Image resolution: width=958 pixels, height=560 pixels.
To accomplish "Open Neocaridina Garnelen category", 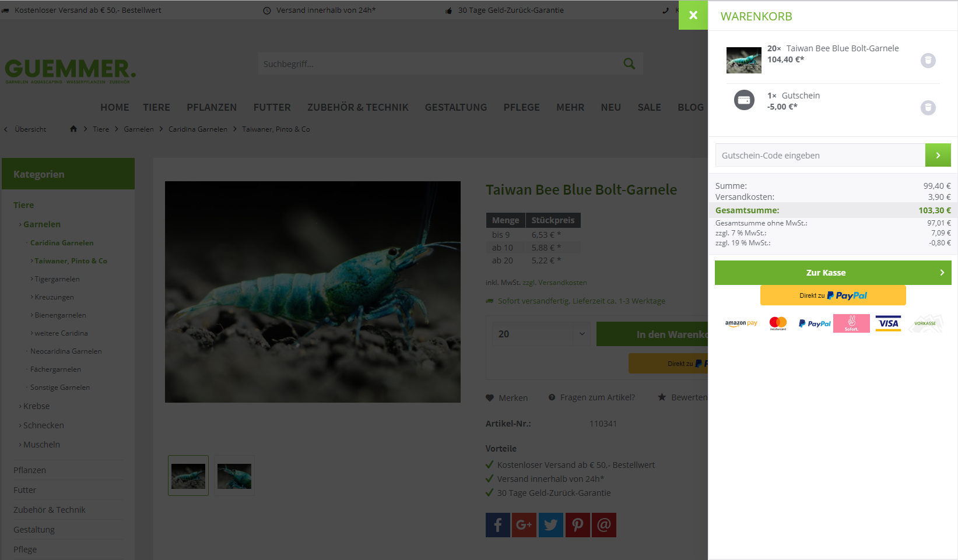I will (x=66, y=351).
